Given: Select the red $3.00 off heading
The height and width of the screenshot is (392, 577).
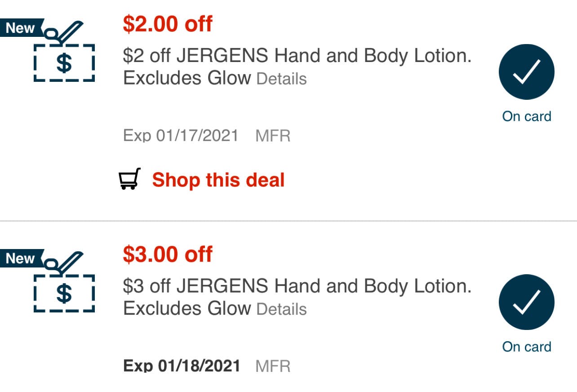Looking at the screenshot, I should [x=168, y=254].
